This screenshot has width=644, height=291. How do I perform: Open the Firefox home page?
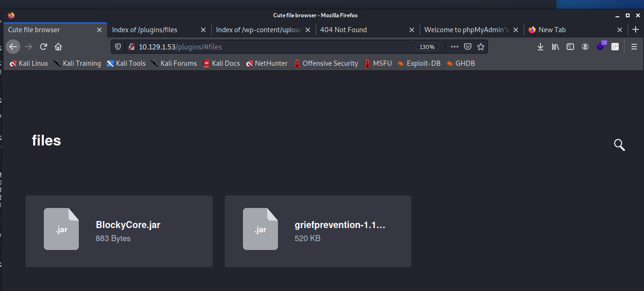coord(58,47)
